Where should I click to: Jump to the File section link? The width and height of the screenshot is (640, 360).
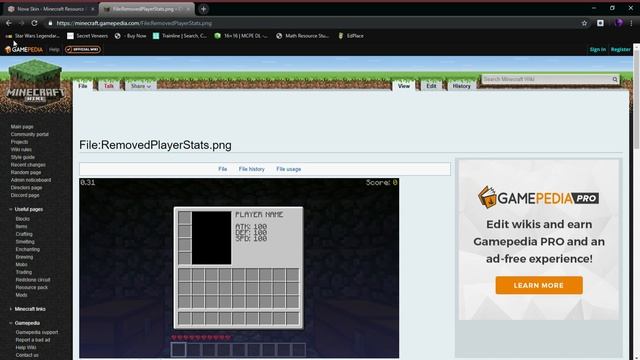222,169
